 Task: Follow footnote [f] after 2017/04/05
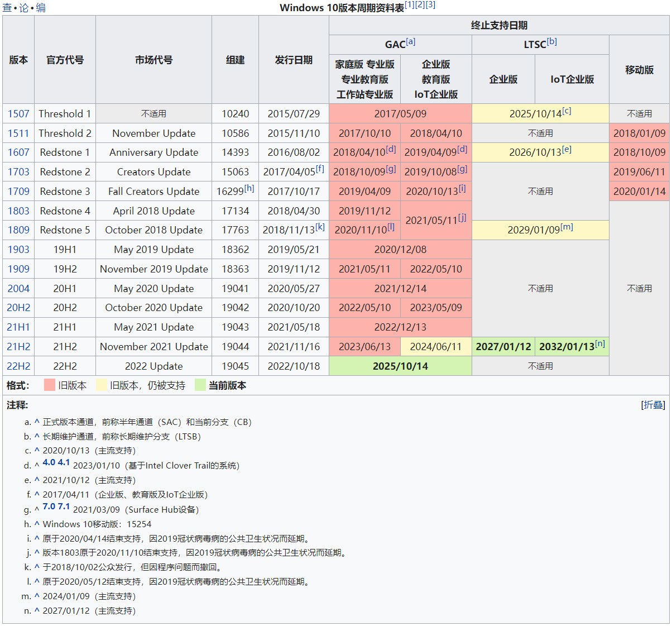click(x=320, y=169)
